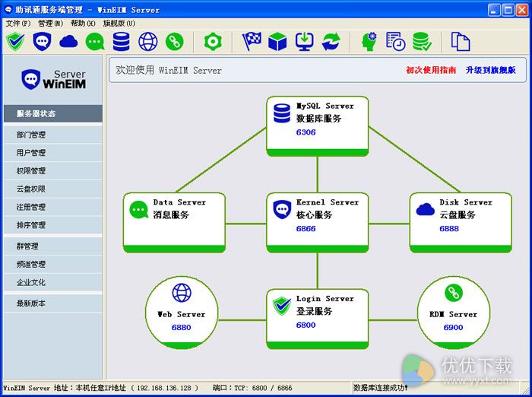This screenshot has height=397, width=532.
Task: Click the WinEIM Server logo in sidebar
Action: click(54, 79)
